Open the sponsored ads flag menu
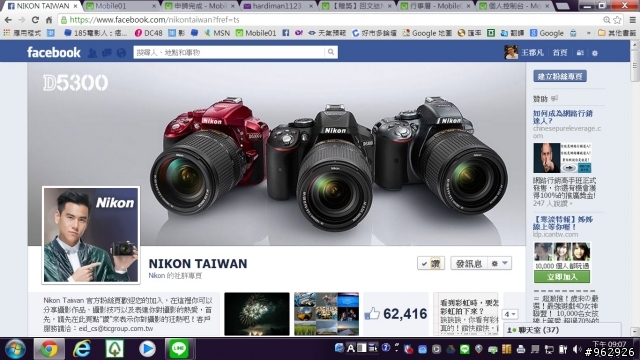Image resolution: width=640 pixels, height=360 pixels. point(554,98)
